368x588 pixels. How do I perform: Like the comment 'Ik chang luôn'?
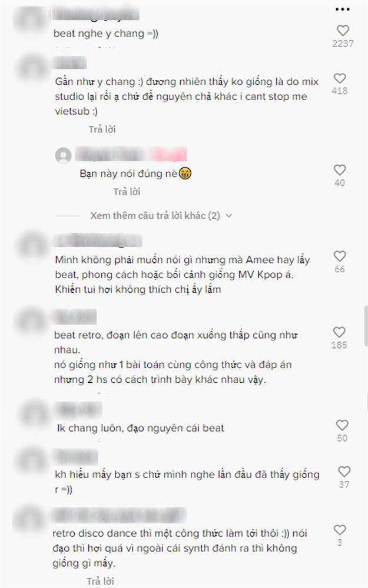click(x=342, y=425)
